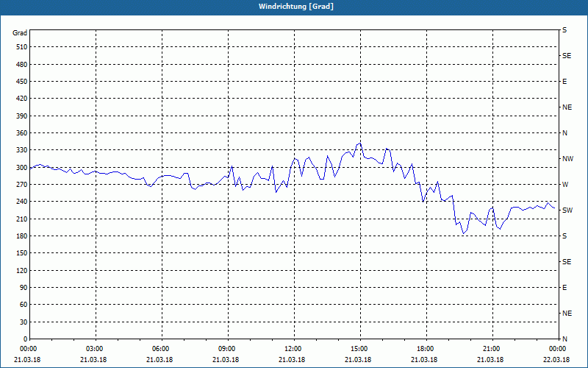Select the 21.03.18 date under 18:00
This screenshot has height=368, width=588.
click(424, 360)
